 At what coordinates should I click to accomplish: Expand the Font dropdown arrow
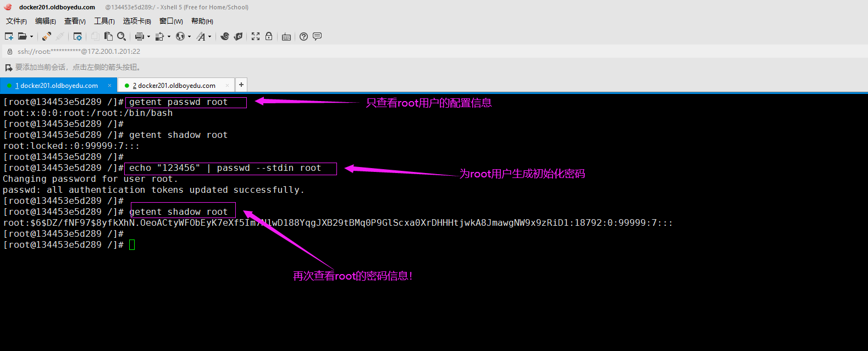click(x=209, y=37)
